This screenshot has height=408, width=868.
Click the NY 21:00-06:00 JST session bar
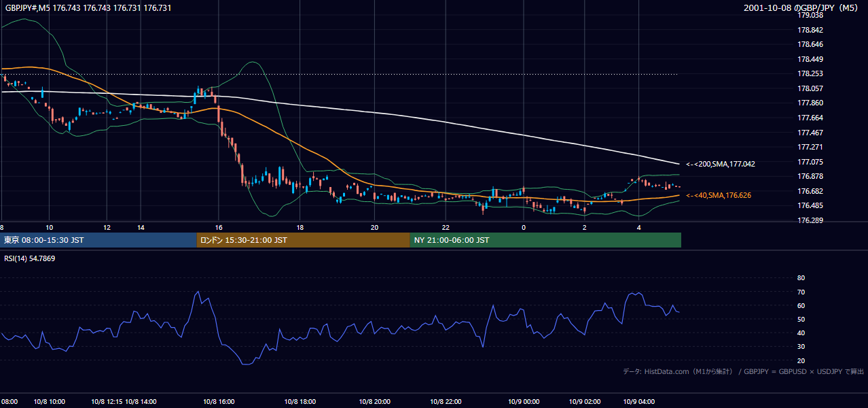545,240
